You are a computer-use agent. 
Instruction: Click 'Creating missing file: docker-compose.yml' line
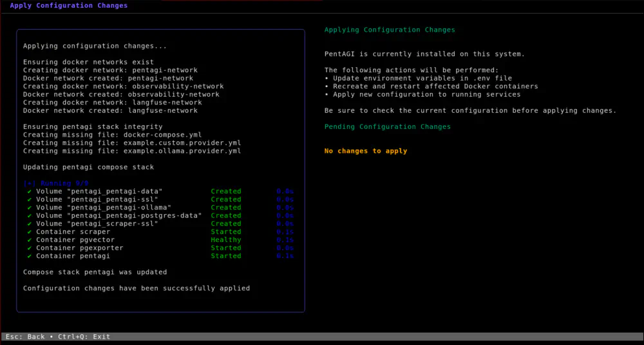112,135
